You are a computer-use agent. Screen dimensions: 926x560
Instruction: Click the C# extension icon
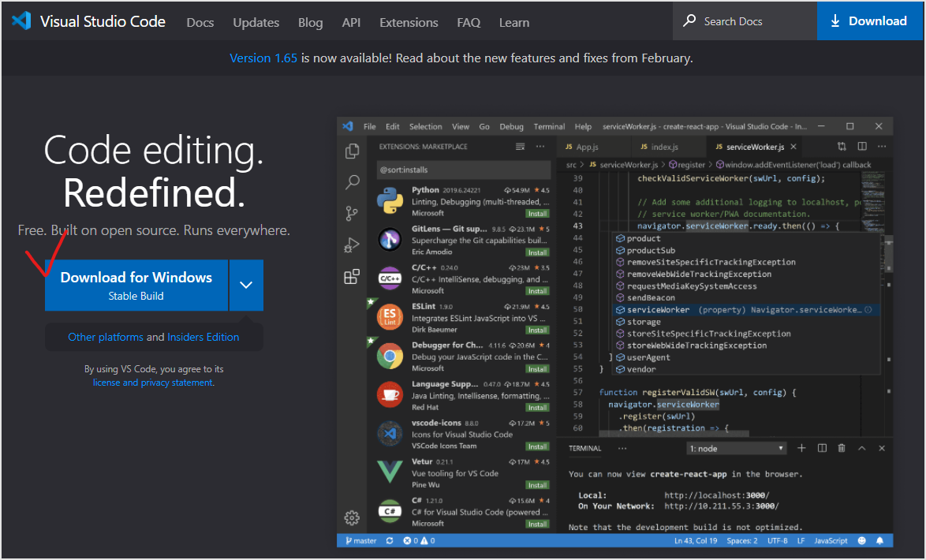(390, 511)
